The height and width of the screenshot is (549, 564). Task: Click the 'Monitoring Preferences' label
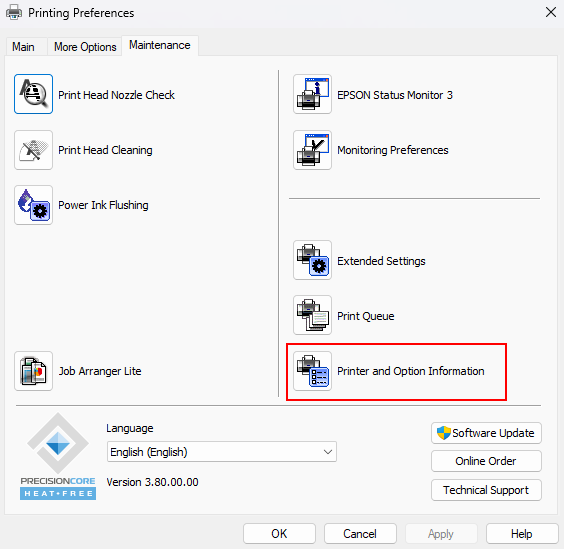point(393,150)
